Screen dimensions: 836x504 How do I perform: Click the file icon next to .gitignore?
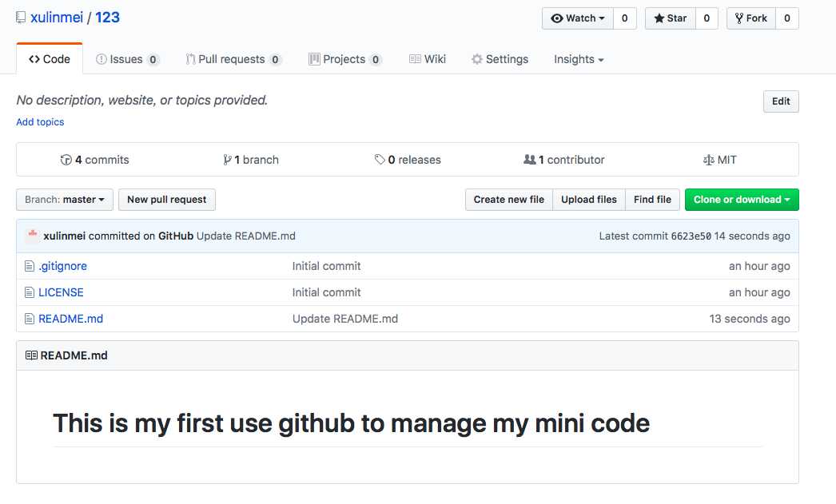pyautogui.click(x=30, y=266)
